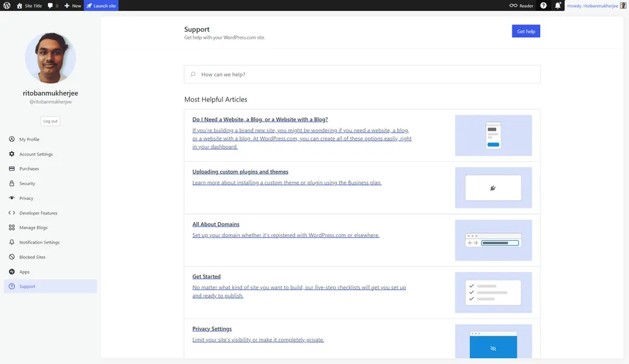Screen dimensions: 629x364
Task: Open the Reader from top bar
Action: pyautogui.click(x=521, y=5)
